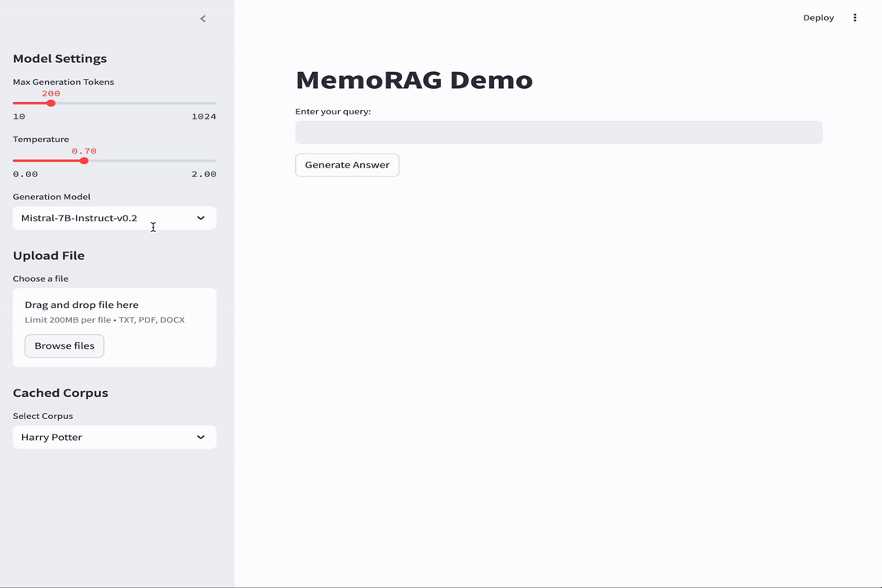Image resolution: width=882 pixels, height=588 pixels.
Task: Expand the Harry Potter corpus selector
Action: (x=114, y=437)
